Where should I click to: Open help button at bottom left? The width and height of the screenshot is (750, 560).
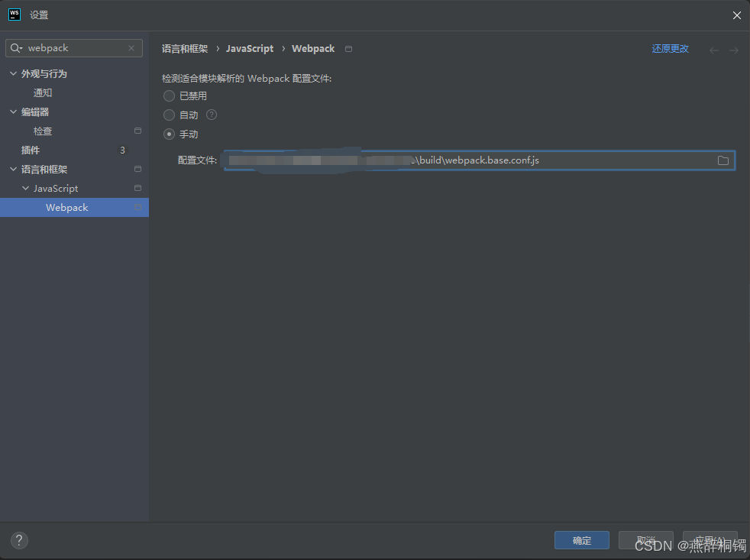(19, 540)
